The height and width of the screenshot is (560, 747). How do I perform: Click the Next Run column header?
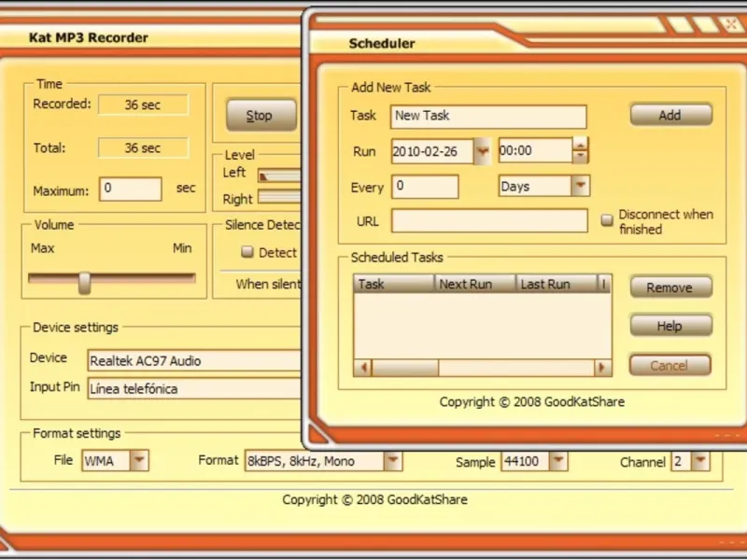point(475,284)
